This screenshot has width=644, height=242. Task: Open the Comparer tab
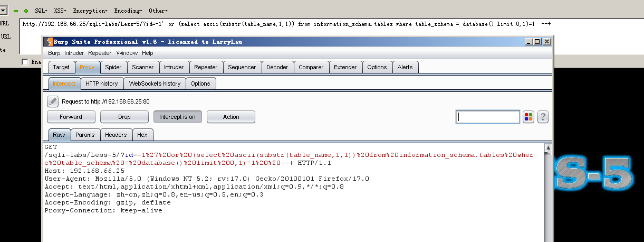[311, 67]
